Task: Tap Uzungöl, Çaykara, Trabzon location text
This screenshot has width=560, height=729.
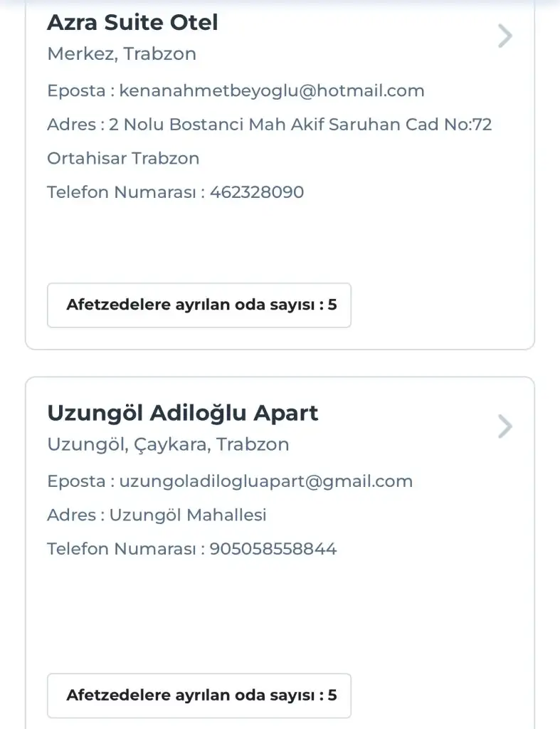Action: tap(168, 445)
